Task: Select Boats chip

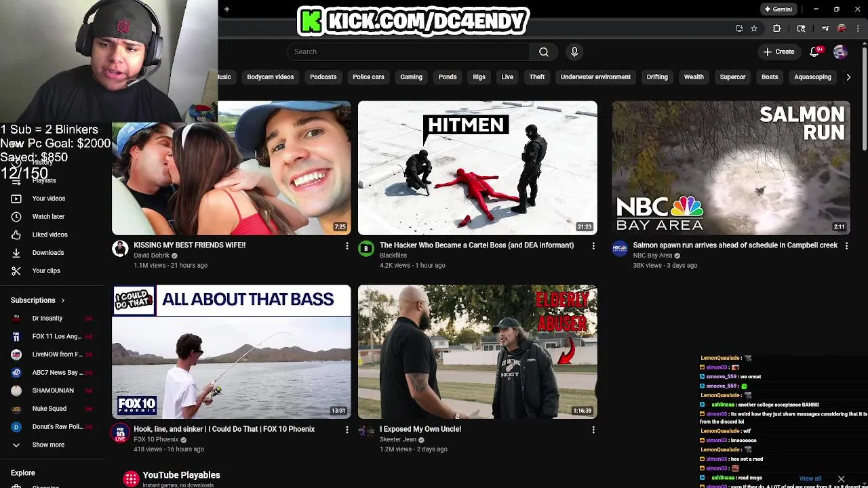Action: pos(770,77)
